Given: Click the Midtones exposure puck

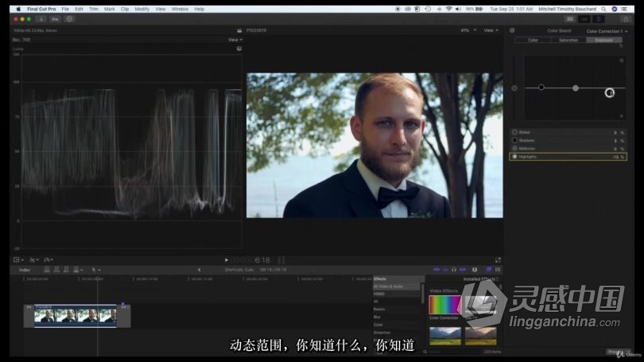Looking at the screenshot, I should [x=576, y=88].
